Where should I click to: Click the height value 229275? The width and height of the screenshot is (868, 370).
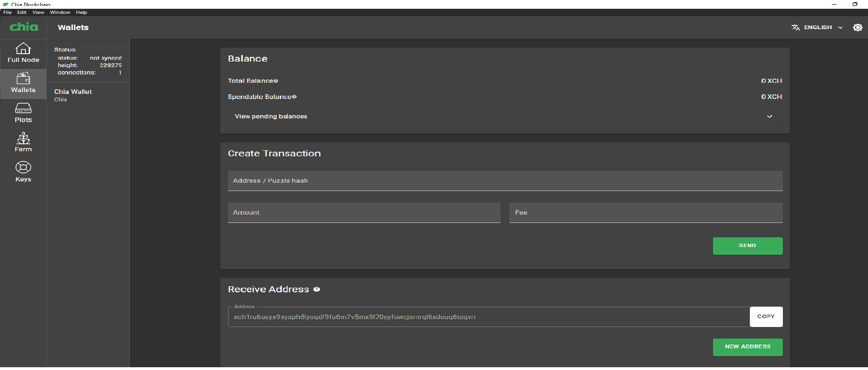click(111, 65)
